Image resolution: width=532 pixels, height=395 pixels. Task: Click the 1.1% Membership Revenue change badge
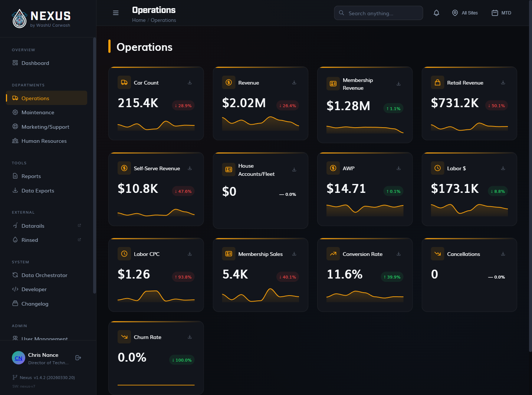click(x=393, y=109)
